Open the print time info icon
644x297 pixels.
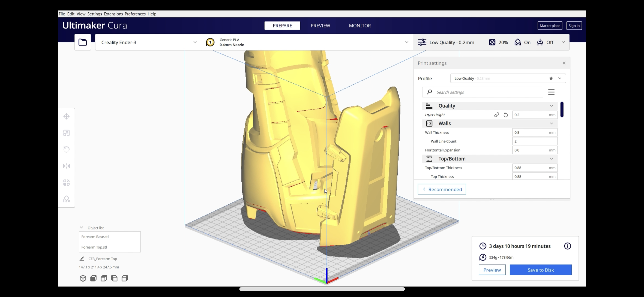(567, 246)
